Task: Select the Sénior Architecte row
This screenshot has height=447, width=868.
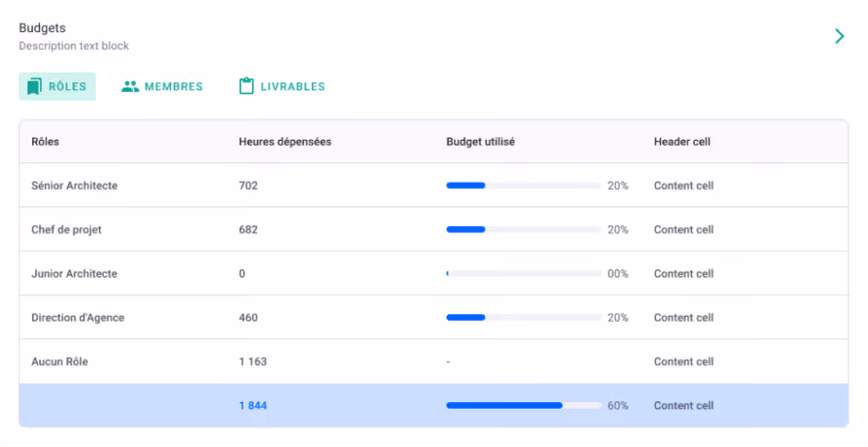Action: (x=433, y=186)
